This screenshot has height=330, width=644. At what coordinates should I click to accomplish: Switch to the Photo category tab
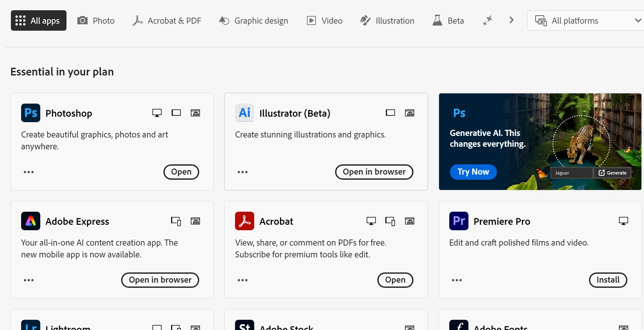[x=96, y=20]
